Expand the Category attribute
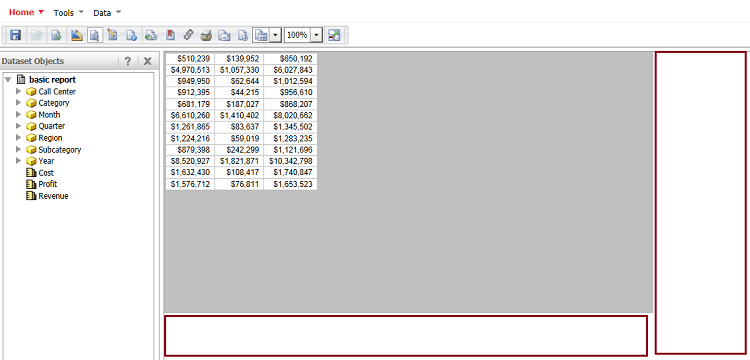 click(19, 102)
